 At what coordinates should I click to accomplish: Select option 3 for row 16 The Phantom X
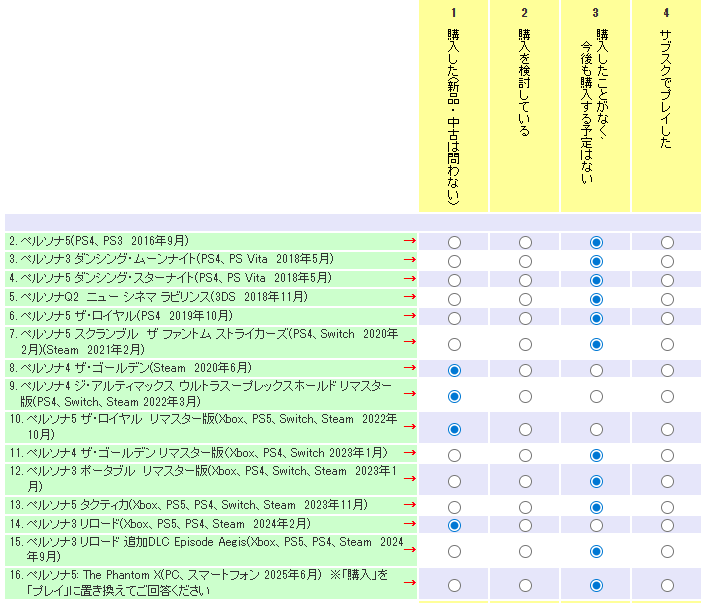tap(596, 585)
